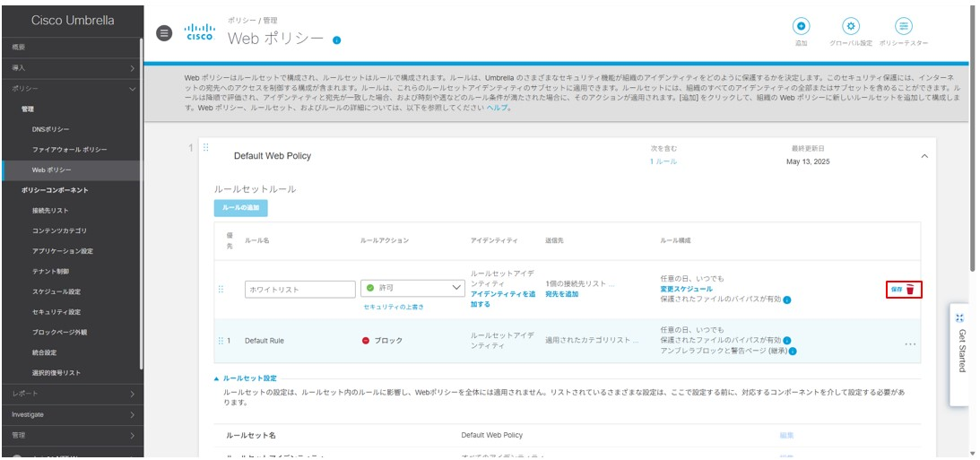Click the ルールの追加 button
Image resolution: width=980 pixels, height=460 pixels.
(240, 208)
